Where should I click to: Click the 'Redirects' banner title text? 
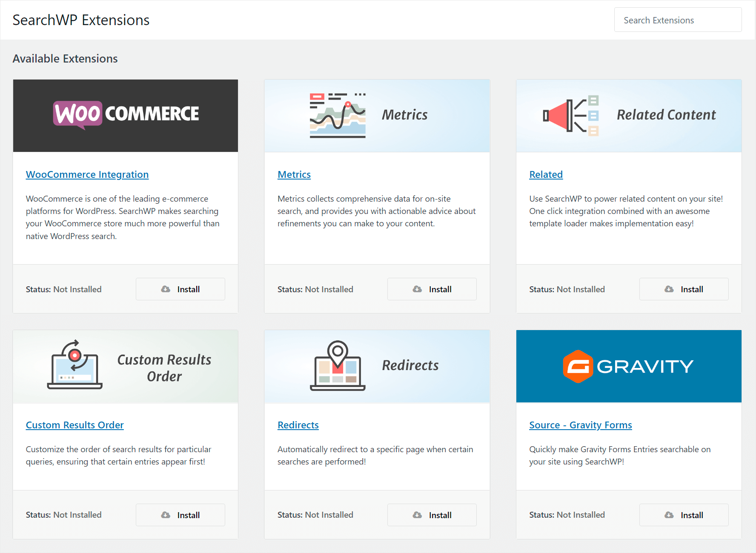pos(410,365)
